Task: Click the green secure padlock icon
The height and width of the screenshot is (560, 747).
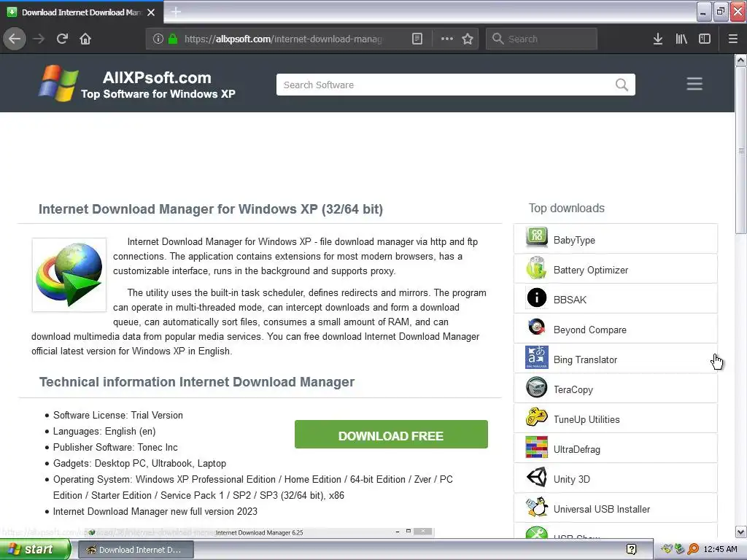Action: point(173,39)
